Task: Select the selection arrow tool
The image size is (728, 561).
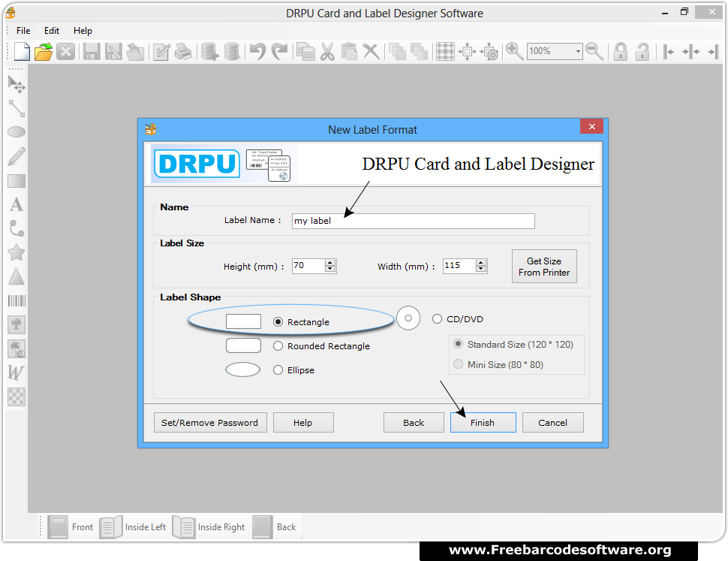Action: tap(17, 85)
